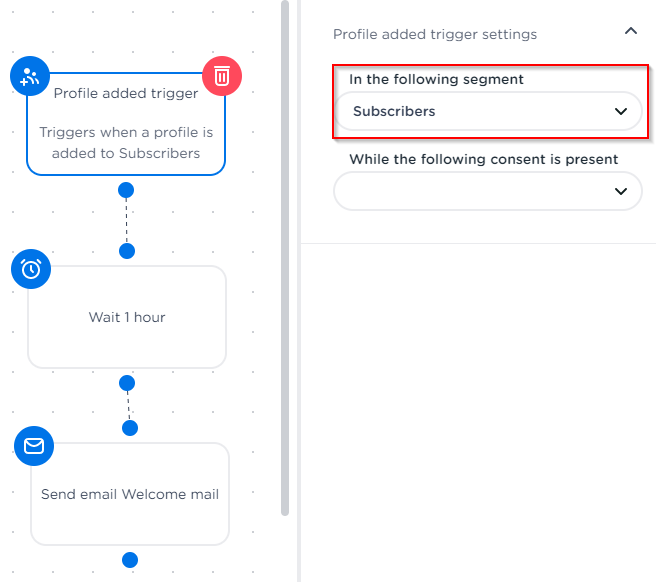Click connector dot below Profile added trigger
Screen dimensions: 656x582
point(126,190)
